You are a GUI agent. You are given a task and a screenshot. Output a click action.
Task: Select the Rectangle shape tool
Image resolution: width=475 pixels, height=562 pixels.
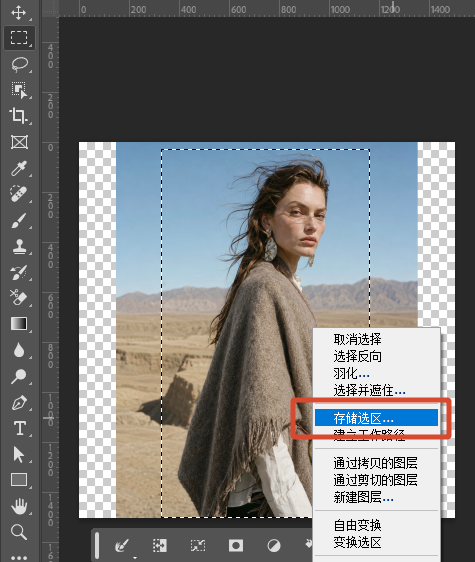click(19, 480)
